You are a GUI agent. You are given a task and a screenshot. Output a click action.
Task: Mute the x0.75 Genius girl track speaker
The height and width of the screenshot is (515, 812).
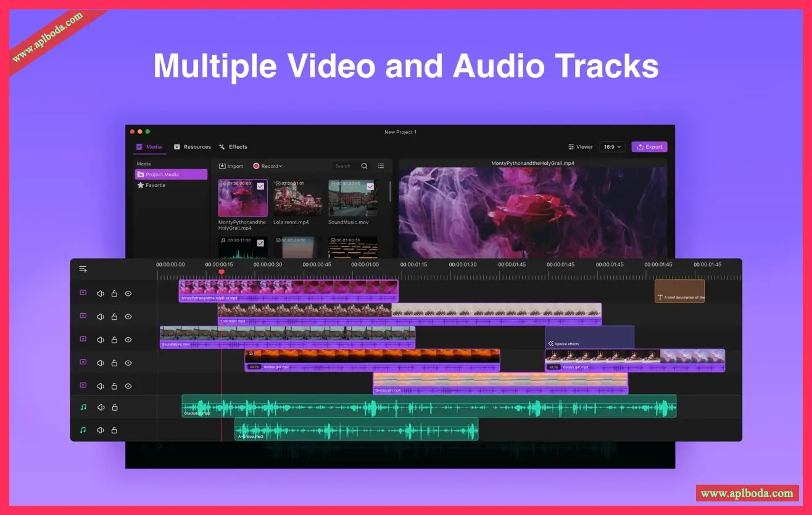[x=101, y=363]
